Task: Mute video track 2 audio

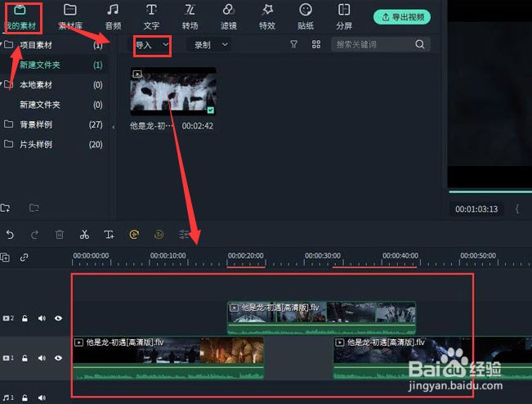Action: [x=42, y=318]
